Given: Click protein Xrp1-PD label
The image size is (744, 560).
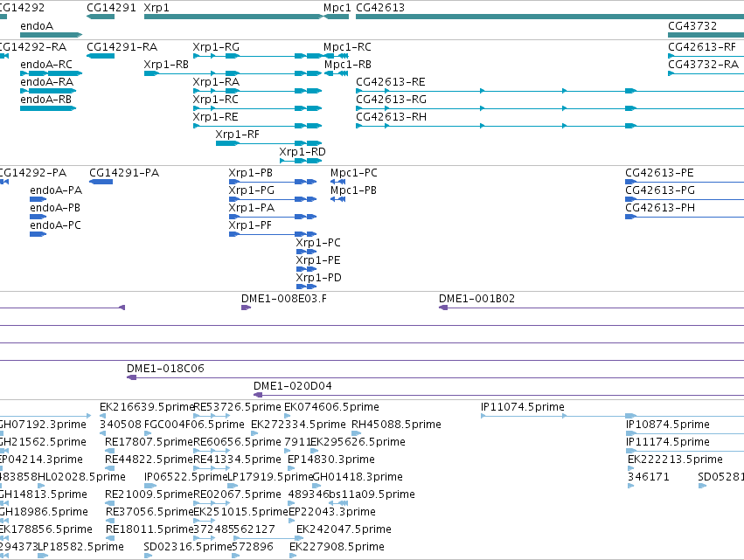Looking at the screenshot, I should 318,279.
